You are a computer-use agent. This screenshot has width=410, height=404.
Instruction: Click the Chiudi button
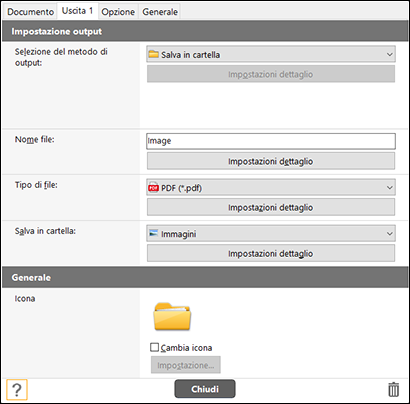pos(205,389)
